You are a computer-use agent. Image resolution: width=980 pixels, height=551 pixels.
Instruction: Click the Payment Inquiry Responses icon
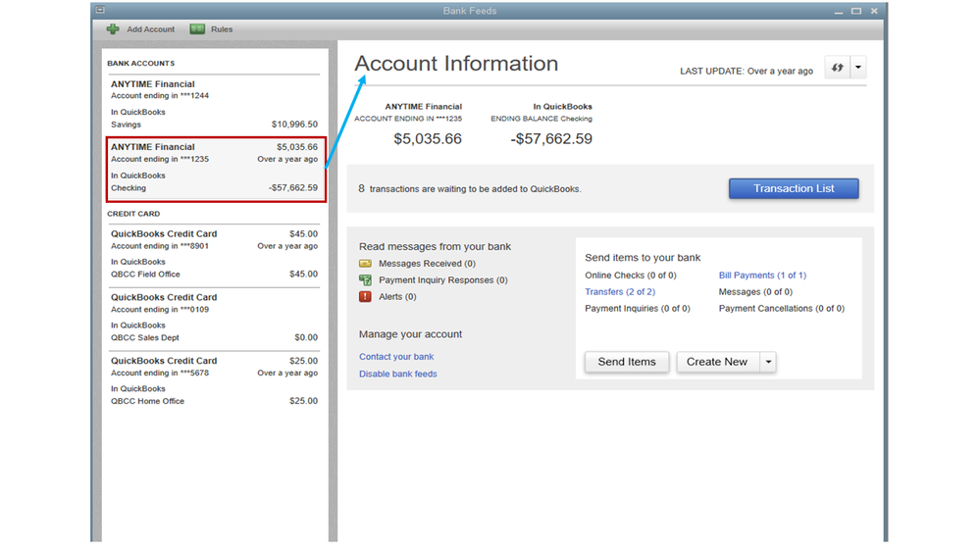click(x=365, y=280)
